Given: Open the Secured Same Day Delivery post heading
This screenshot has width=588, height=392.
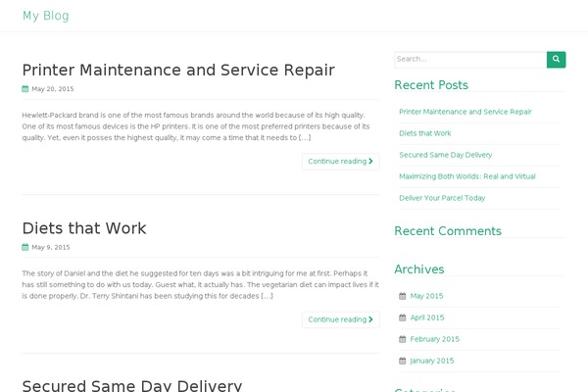Looking at the screenshot, I should pos(132,385).
